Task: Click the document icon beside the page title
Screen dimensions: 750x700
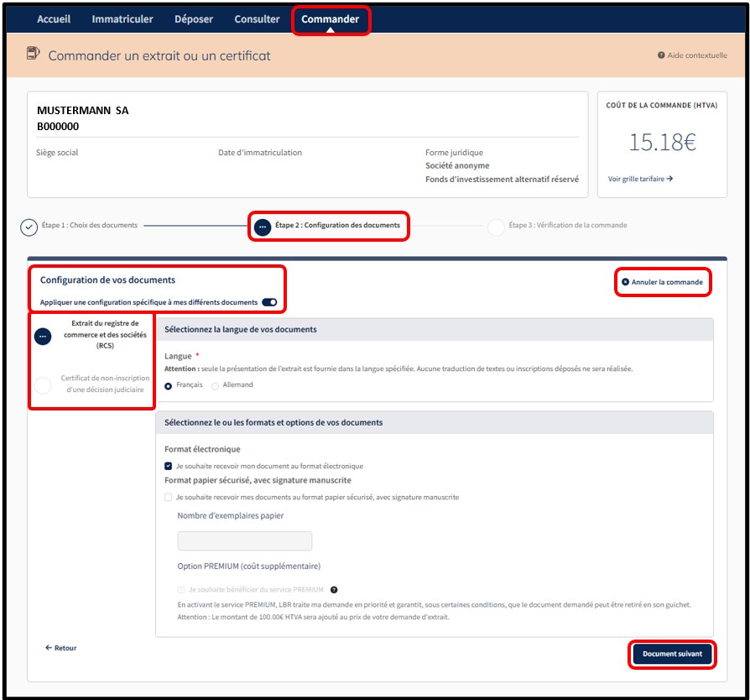Action: point(33,55)
